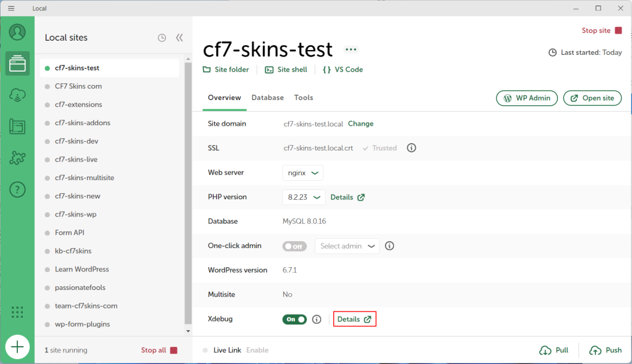Open the Select admin dropdown

click(347, 246)
